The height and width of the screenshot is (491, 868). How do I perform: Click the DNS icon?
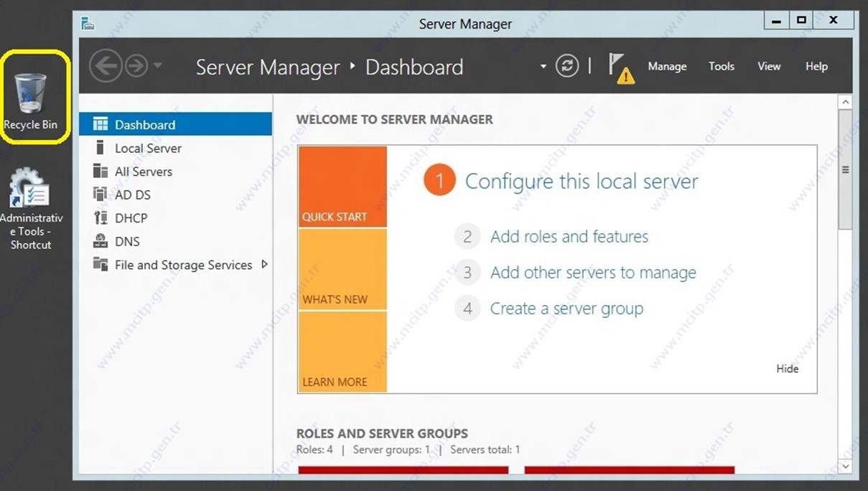[101, 241]
